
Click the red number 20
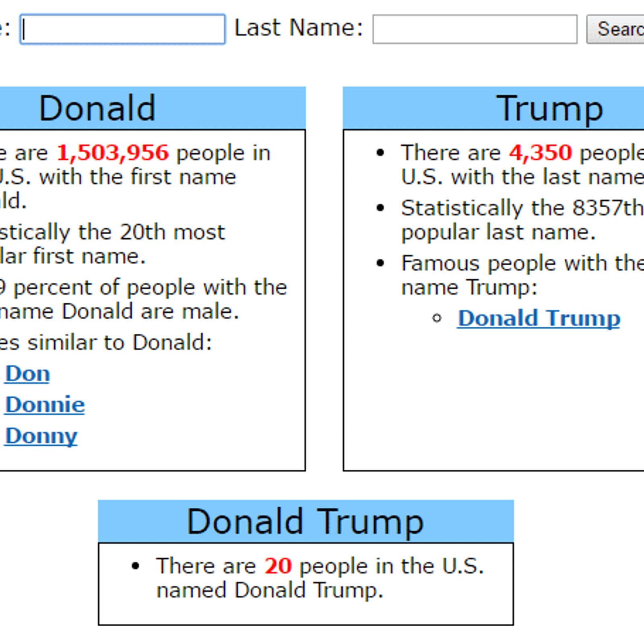tap(278, 566)
